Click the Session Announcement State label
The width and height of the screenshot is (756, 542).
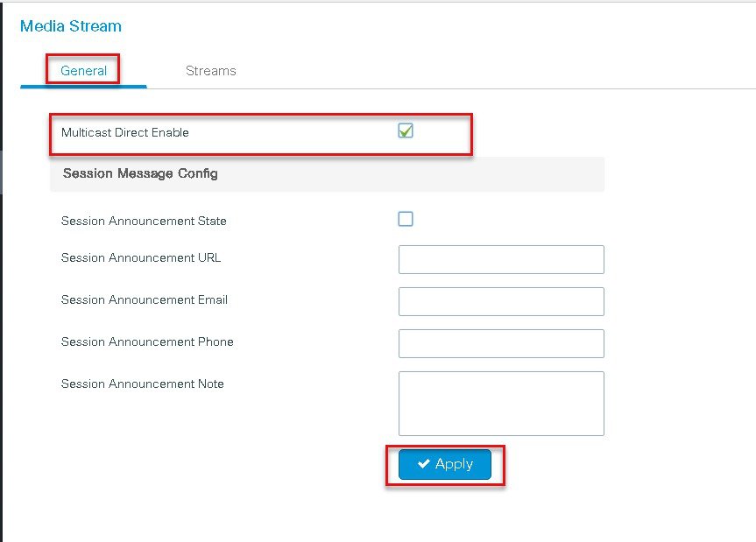144,221
